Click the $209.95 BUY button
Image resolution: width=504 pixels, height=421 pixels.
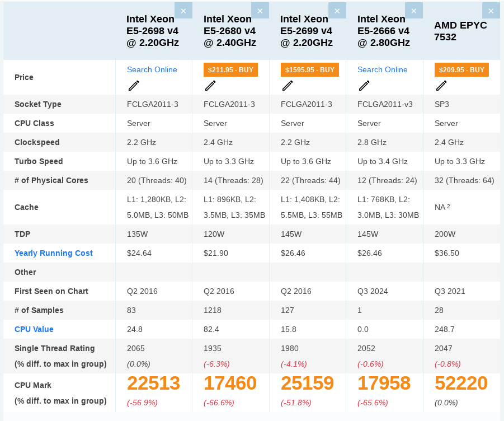(x=461, y=70)
